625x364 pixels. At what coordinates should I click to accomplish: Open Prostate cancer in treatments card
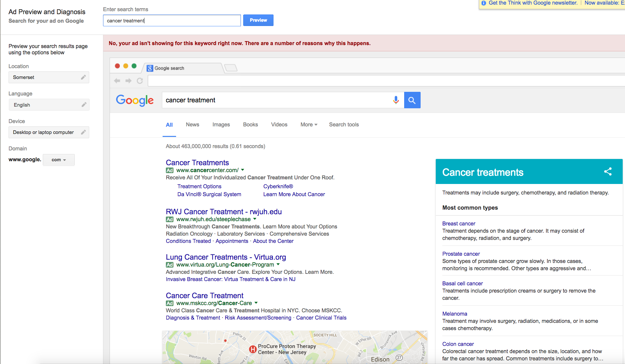click(x=461, y=254)
